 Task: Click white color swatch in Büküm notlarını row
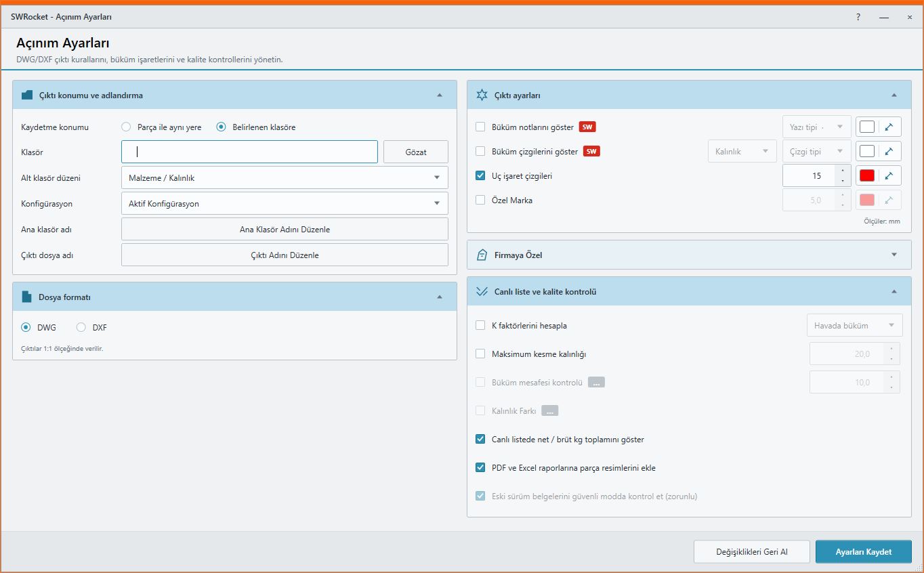pyautogui.click(x=867, y=127)
